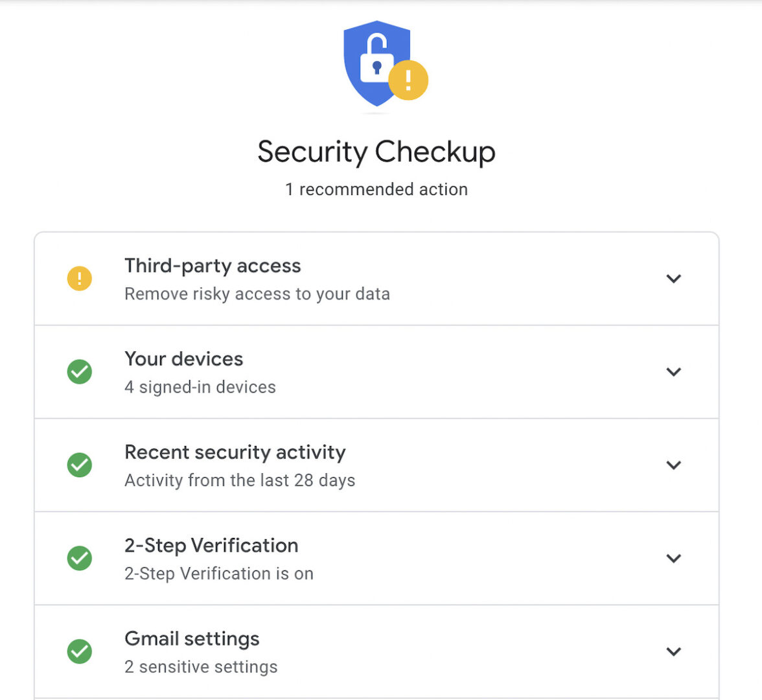Expand the Your devices section
Image resolution: width=762 pixels, height=700 pixels.
(x=673, y=371)
